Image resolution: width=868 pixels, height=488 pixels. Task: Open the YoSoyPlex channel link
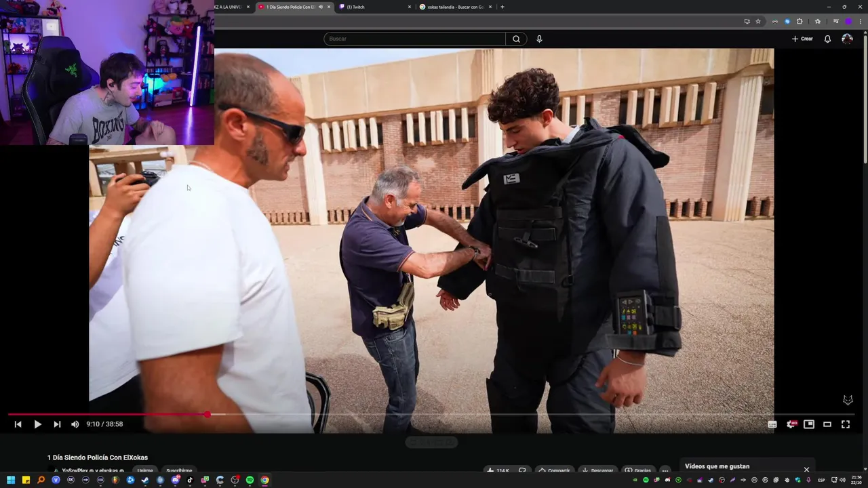pyautogui.click(x=75, y=470)
